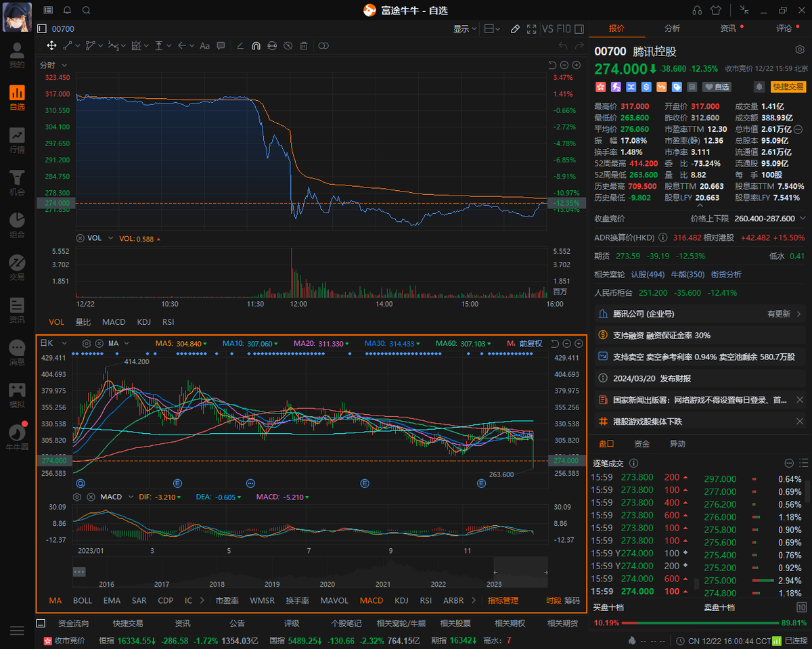The width and height of the screenshot is (812, 649).
Task: Open the 机会 opportunities sidebar section
Action: pos(17,183)
